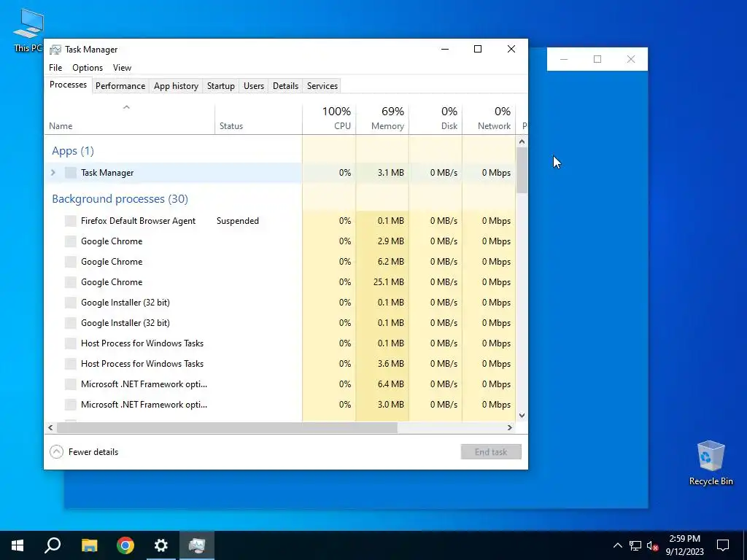Screen dimensions: 747x560
Task: Switch to the Details tab
Action: (285, 86)
